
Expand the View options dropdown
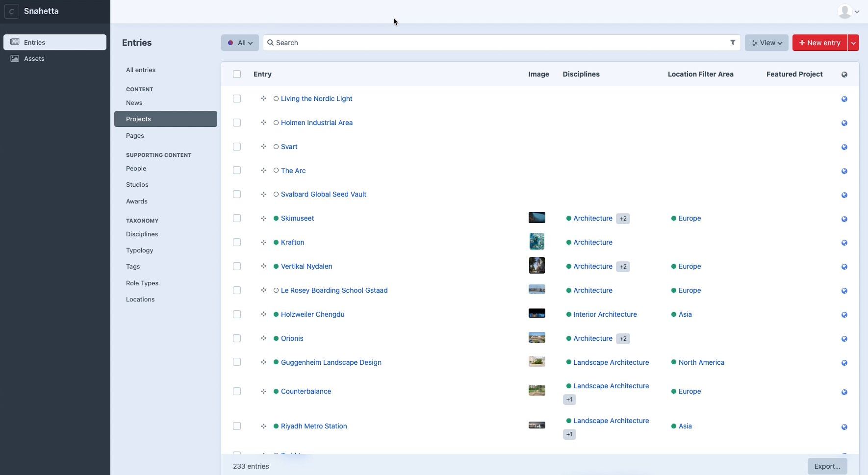(x=766, y=43)
